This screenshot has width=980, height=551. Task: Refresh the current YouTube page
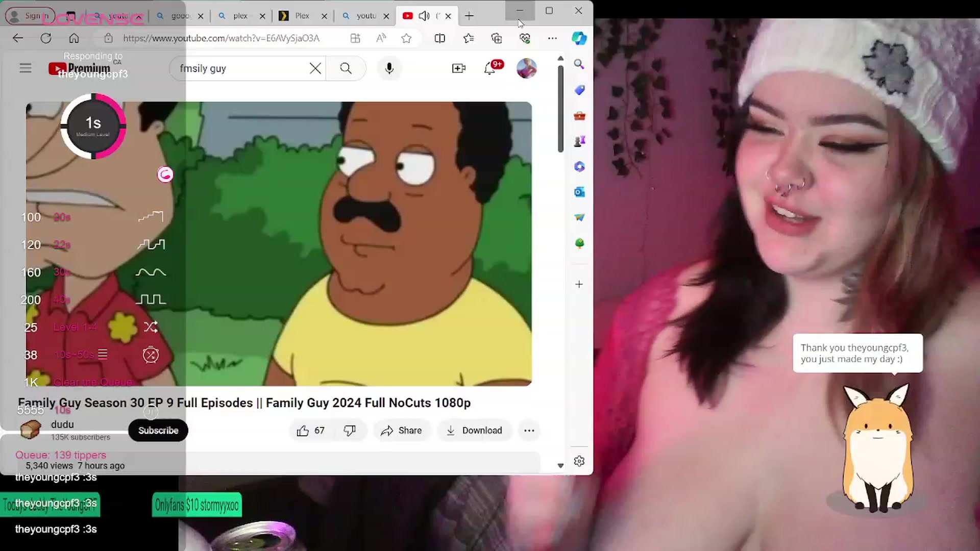click(x=46, y=38)
